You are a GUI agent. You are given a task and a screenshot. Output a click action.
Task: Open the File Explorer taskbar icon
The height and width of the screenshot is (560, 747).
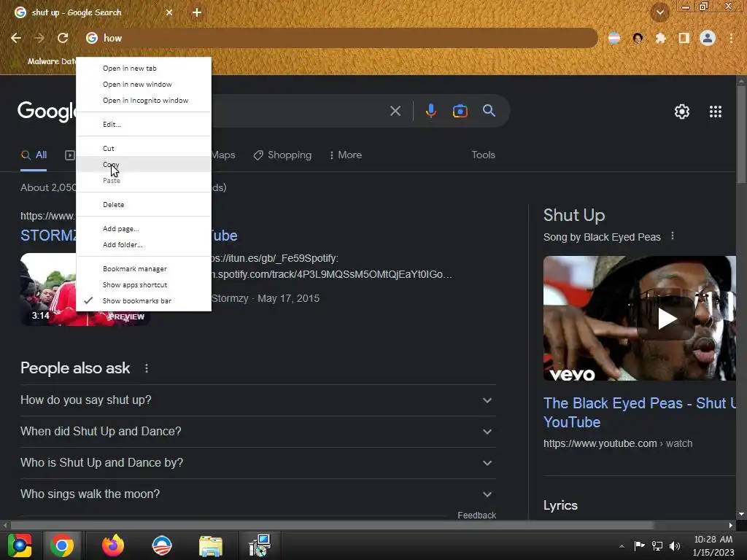[211, 545]
